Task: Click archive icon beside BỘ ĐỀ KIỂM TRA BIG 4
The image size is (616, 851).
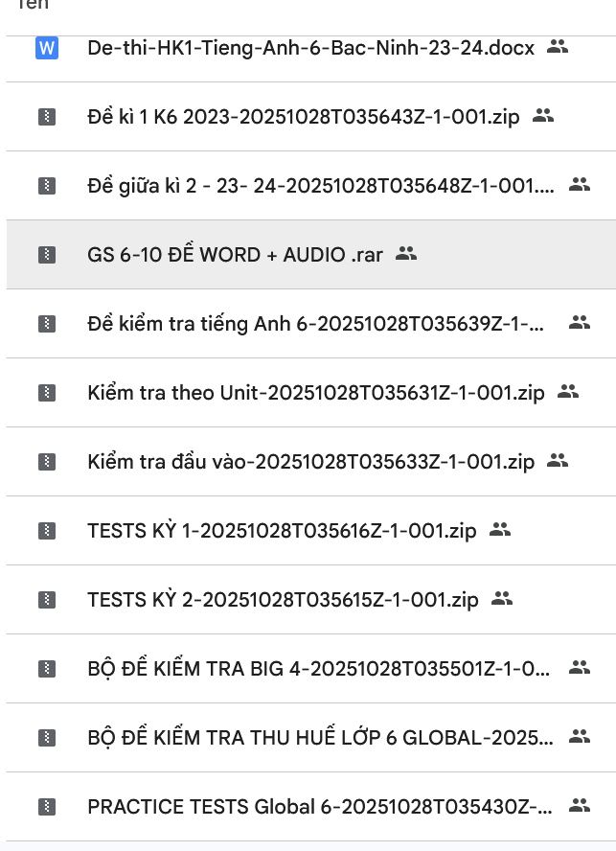Action: [46, 669]
